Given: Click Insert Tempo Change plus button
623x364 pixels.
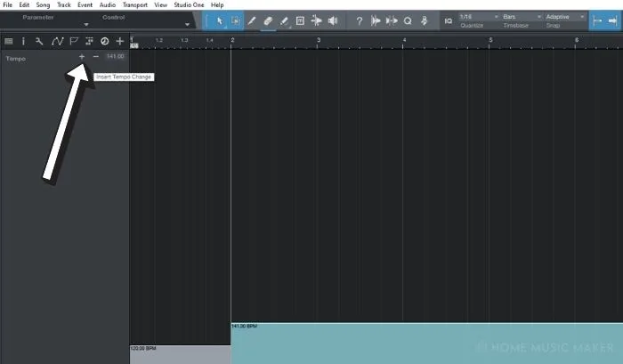Looking at the screenshot, I should point(82,57).
